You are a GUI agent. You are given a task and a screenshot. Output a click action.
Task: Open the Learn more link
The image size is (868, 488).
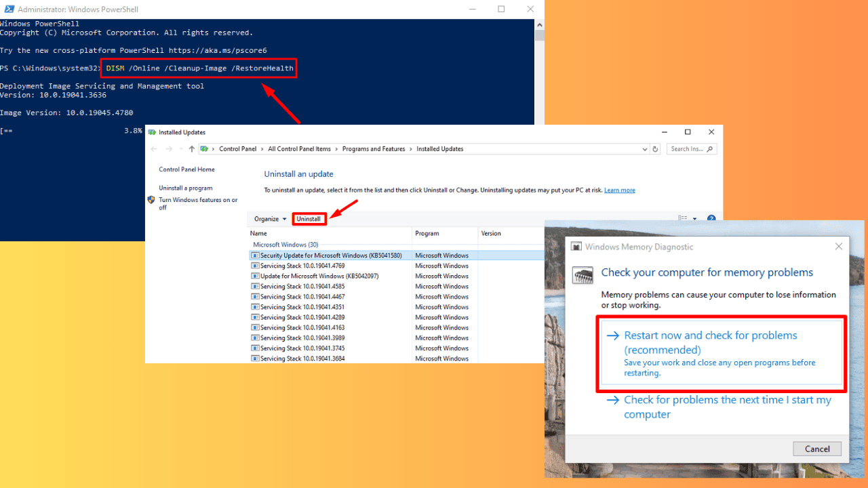click(620, 190)
